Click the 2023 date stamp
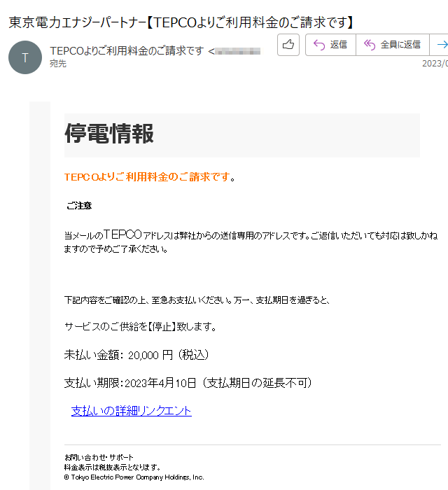448x490 pixels. (x=435, y=64)
